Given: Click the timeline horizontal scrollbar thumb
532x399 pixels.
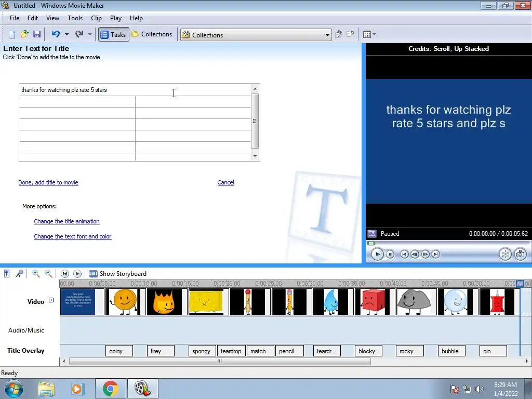Looking at the screenshot, I should [x=220, y=362].
